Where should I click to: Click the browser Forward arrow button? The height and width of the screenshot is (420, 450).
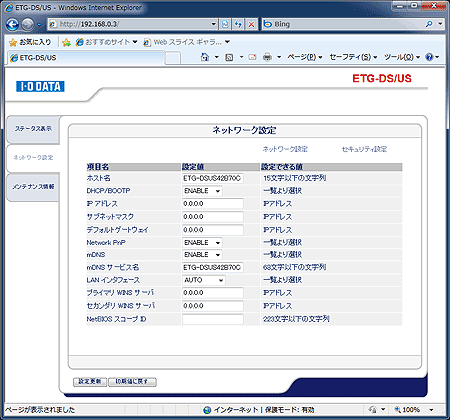(x=28, y=24)
